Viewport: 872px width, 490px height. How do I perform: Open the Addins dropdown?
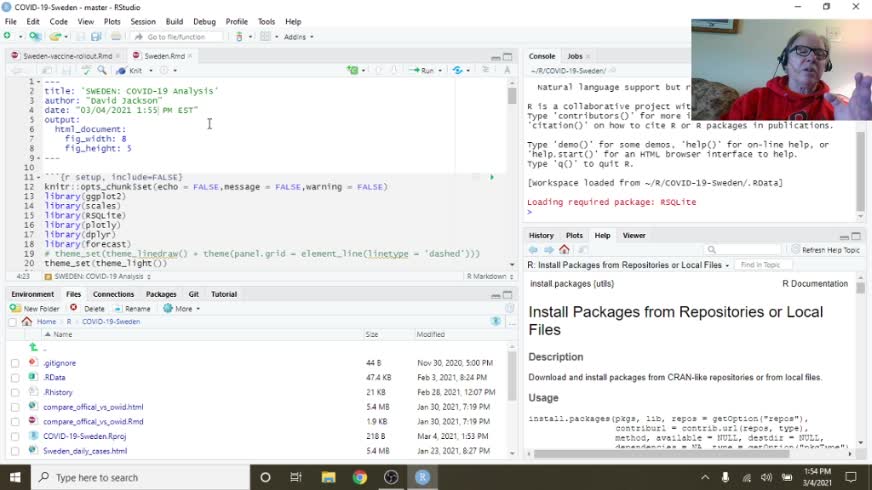pyautogui.click(x=299, y=37)
